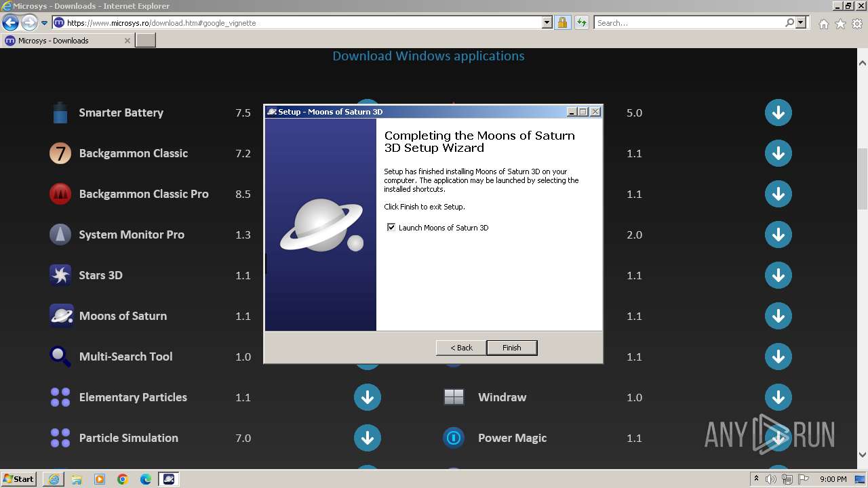The height and width of the screenshot is (488, 868).
Task: Click the address bar security lock icon
Action: pos(562,22)
